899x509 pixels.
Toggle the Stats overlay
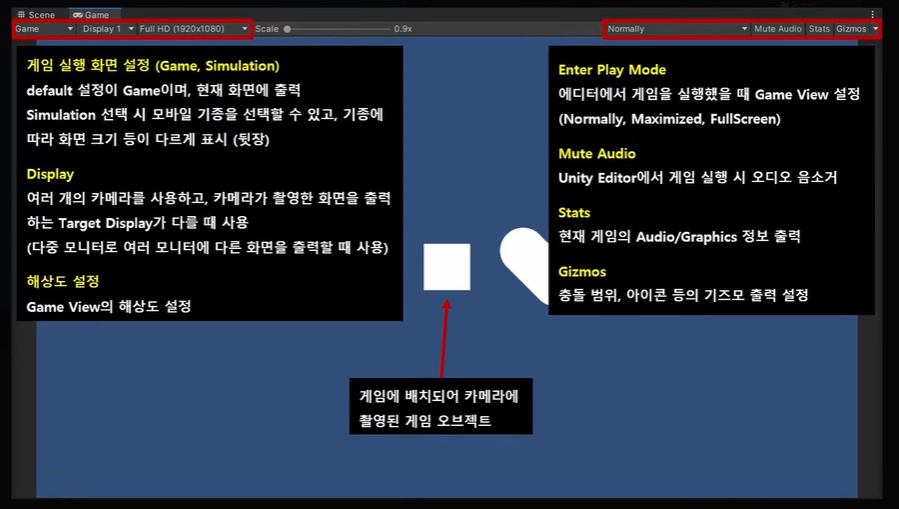pyautogui.click(x=819, y=29)
